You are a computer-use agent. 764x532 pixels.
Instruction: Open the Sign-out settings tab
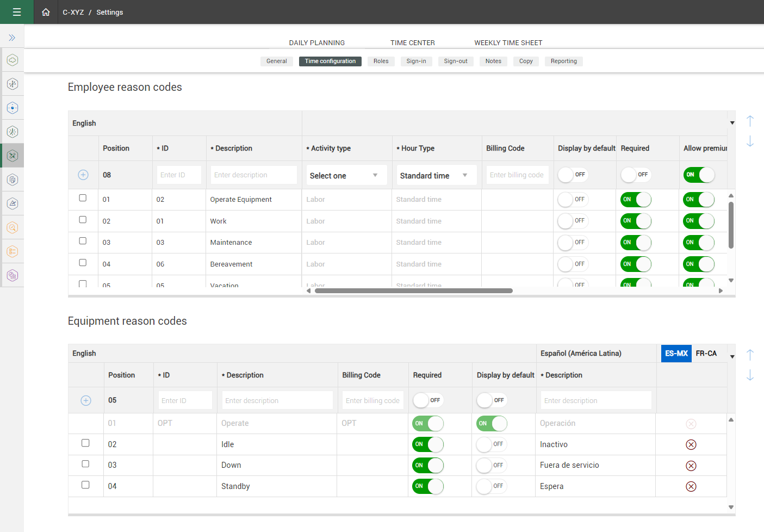pyautogui.click(x=455, y=61)
